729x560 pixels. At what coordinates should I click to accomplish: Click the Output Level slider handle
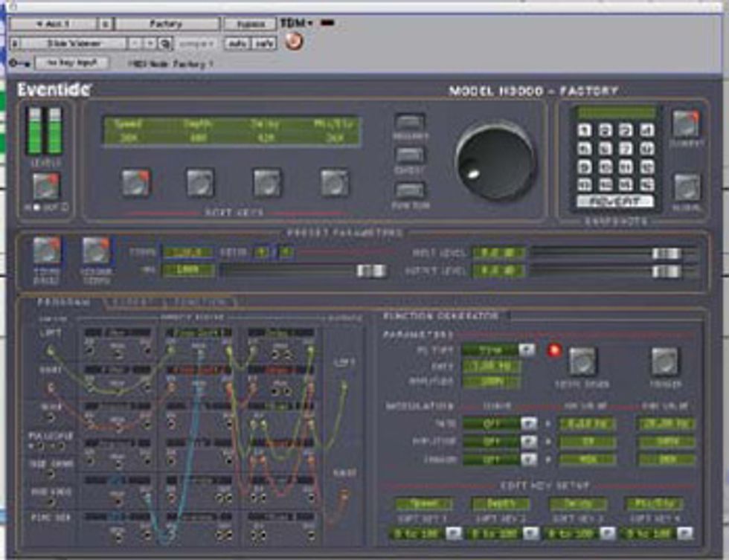[x=667, y=271]
